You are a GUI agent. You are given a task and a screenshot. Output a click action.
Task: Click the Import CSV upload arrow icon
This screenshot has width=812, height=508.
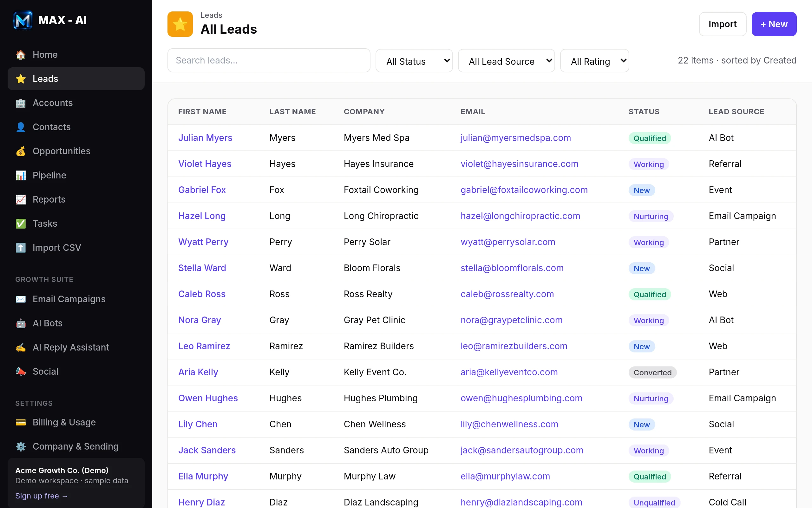click(21, 248)
